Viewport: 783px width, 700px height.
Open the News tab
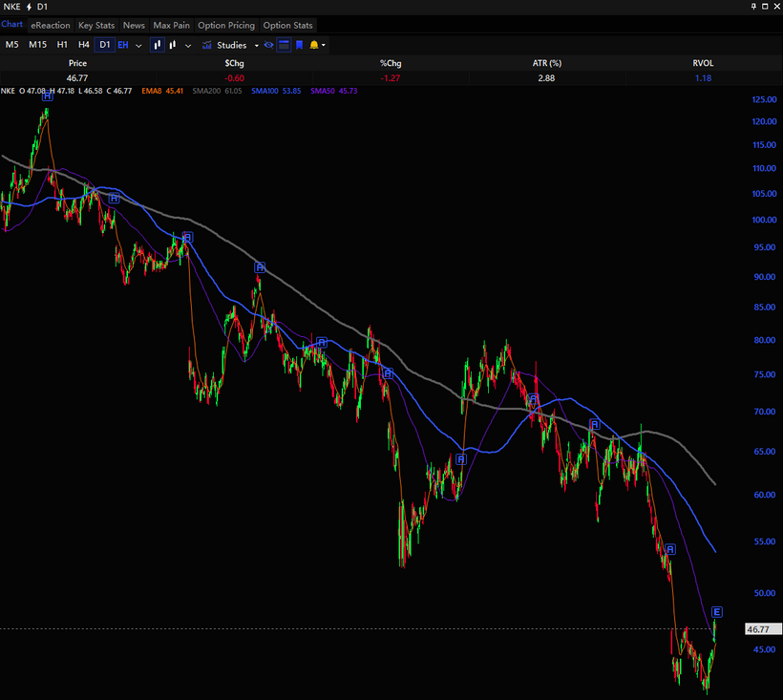[x=134, y=26]
